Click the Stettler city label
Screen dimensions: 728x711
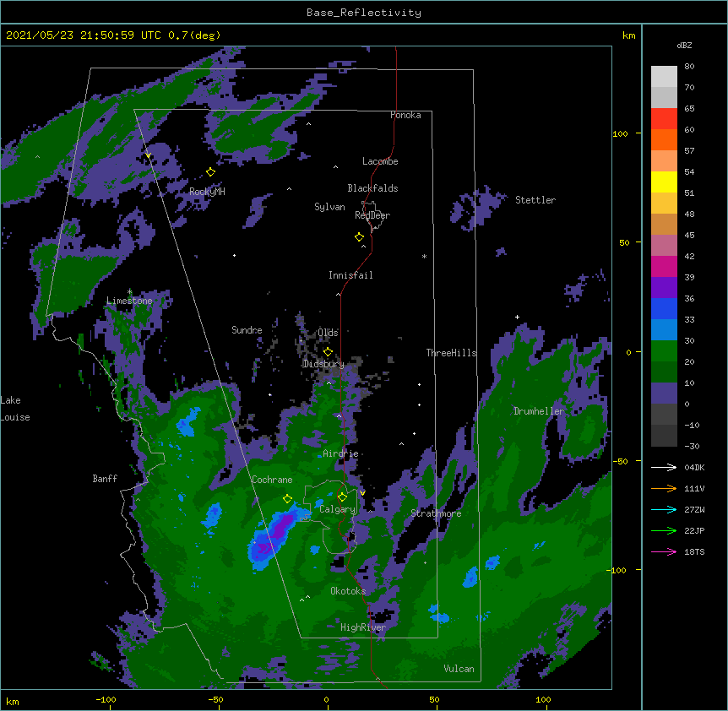coord(535,200)
